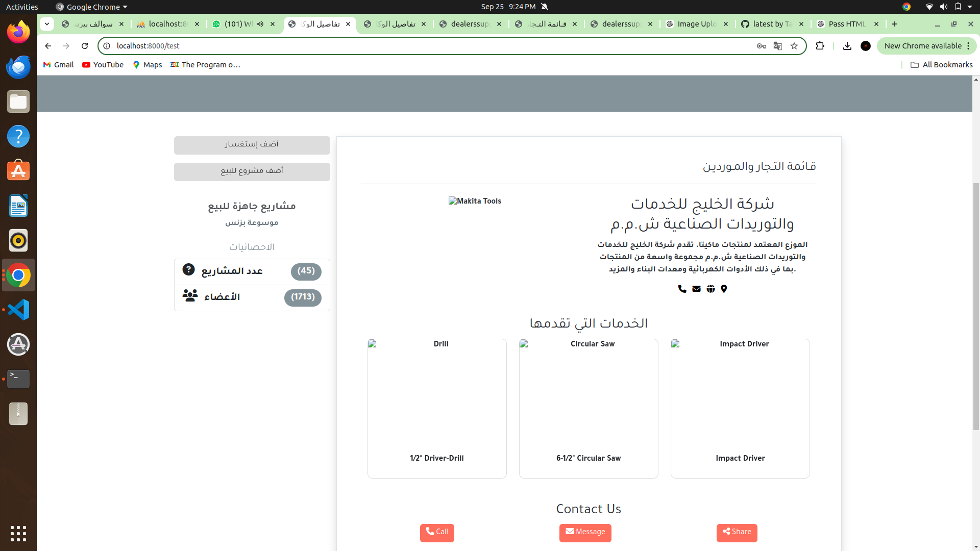Click the members group icon beside الأعضاء
980x551 pixels.
(189, 295)
